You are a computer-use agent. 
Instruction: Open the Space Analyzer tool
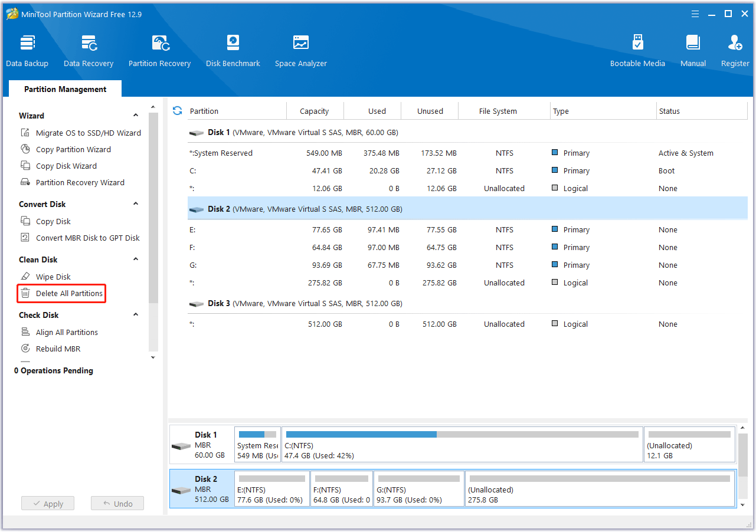[x=301, y=51]
